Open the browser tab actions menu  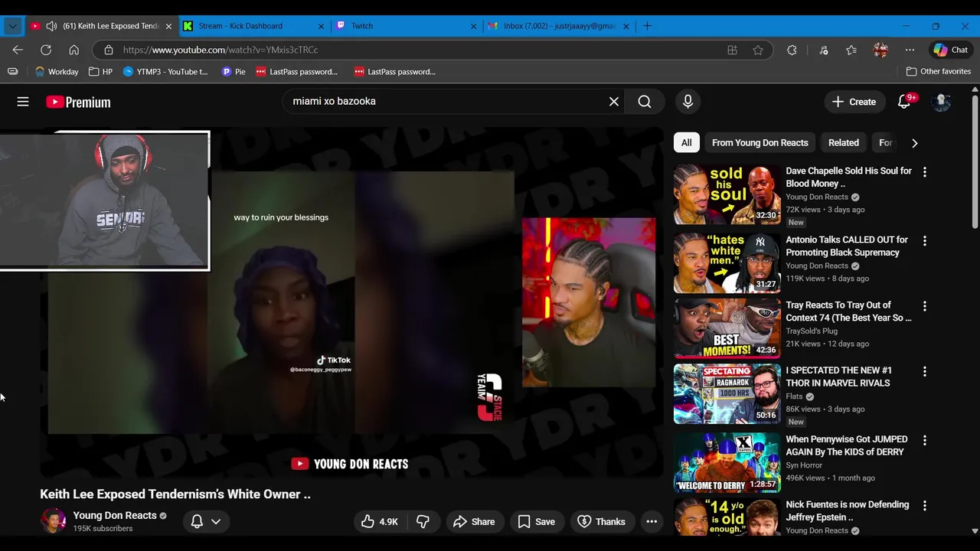[x=12, y=26]
